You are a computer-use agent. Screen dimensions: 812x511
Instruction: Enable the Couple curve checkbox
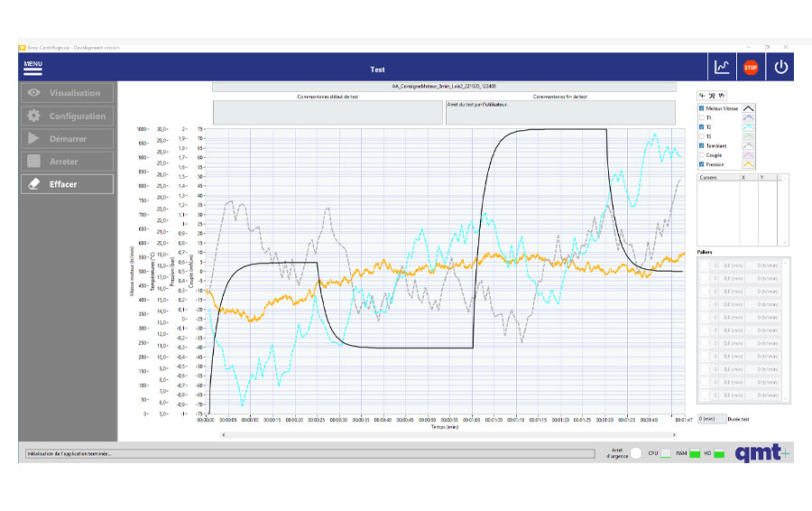point(702,154)
